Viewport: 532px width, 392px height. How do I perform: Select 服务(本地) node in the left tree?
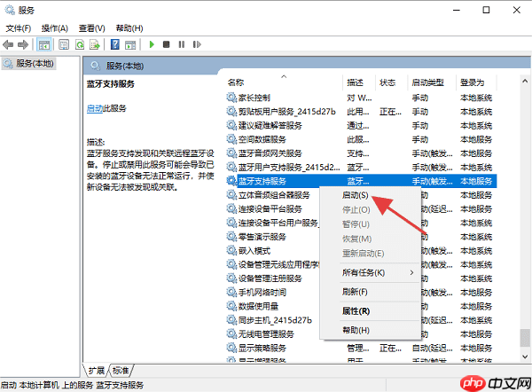click(29, 64)
